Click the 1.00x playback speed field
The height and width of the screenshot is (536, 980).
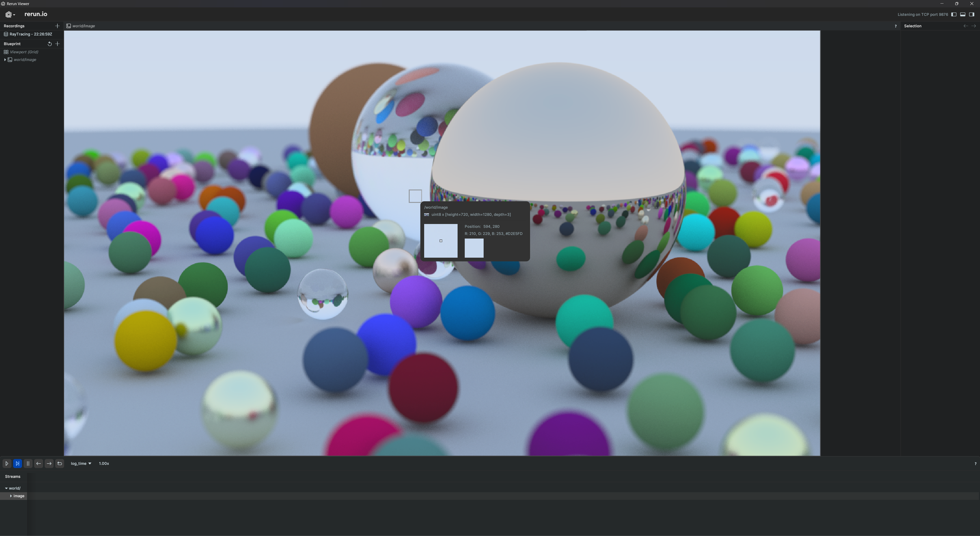pyautogui.click(x=104, y=463)
